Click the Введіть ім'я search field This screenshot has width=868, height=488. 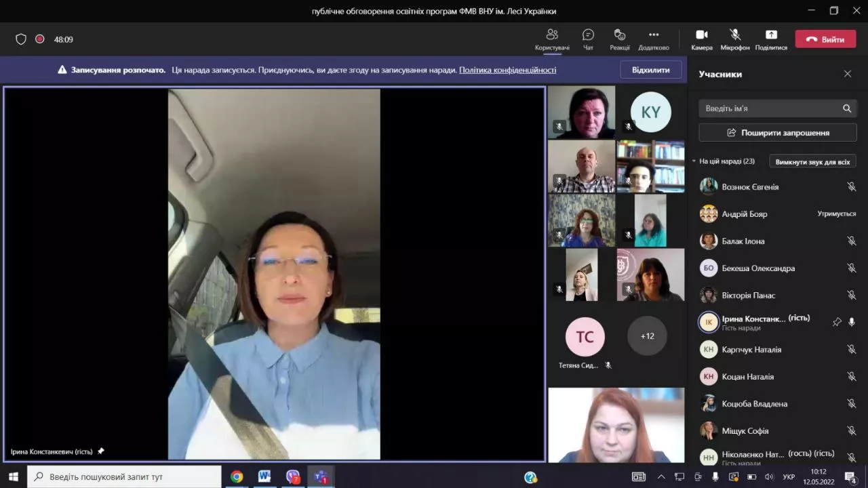click(x=771, y=108)
